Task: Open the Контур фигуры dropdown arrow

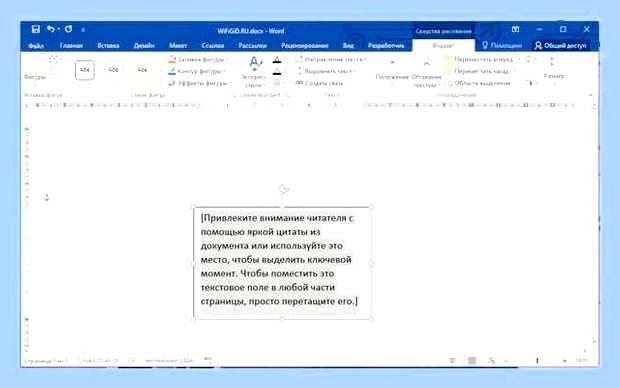Action: (x=225, y=72)
